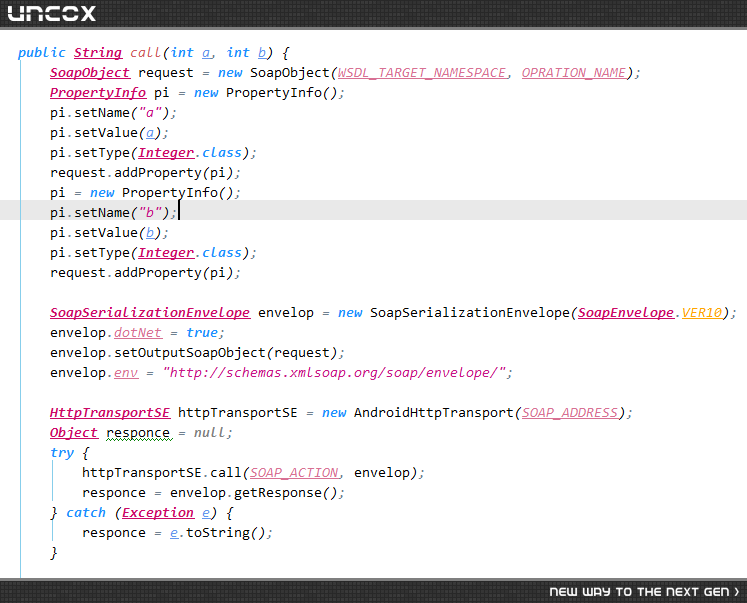
Task: Click the 'public' keyword
Action: (42, 53)
